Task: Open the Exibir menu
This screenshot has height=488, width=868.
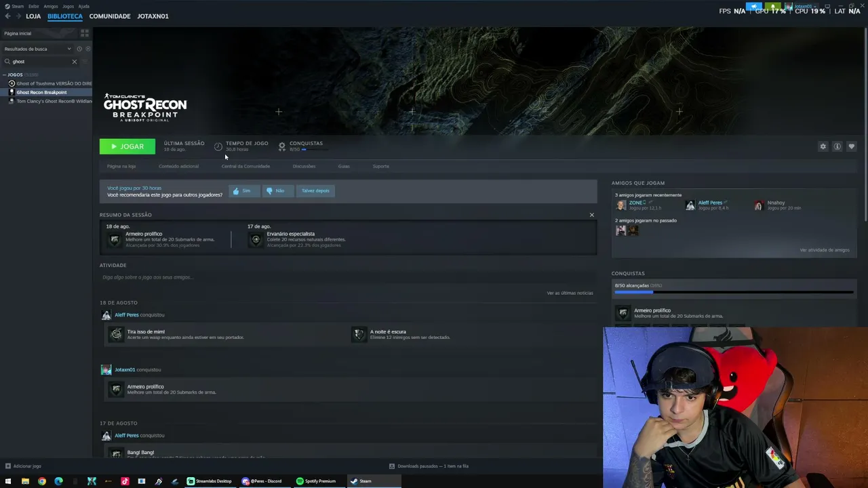Action: point(33,6)
